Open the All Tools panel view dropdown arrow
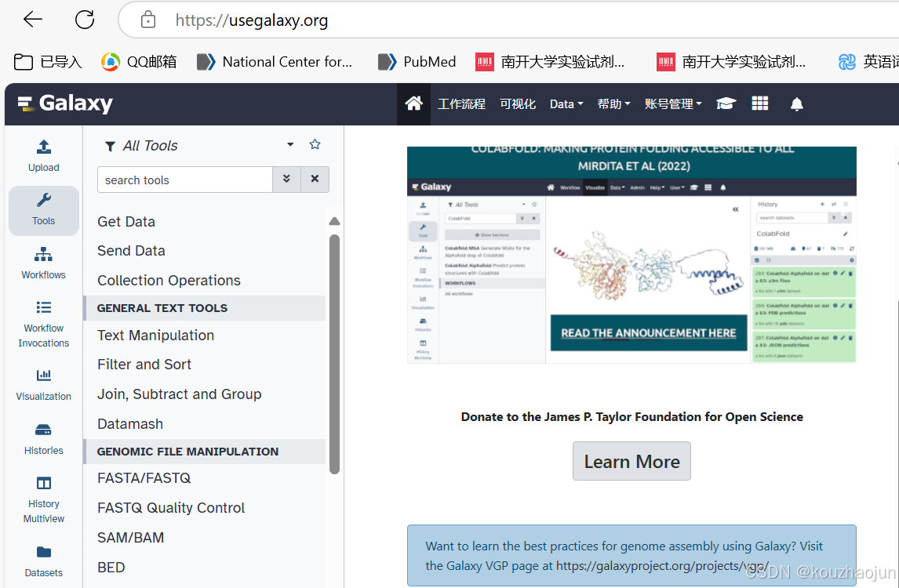Viewport: 899px width, 588px height. tap(290, 144)
